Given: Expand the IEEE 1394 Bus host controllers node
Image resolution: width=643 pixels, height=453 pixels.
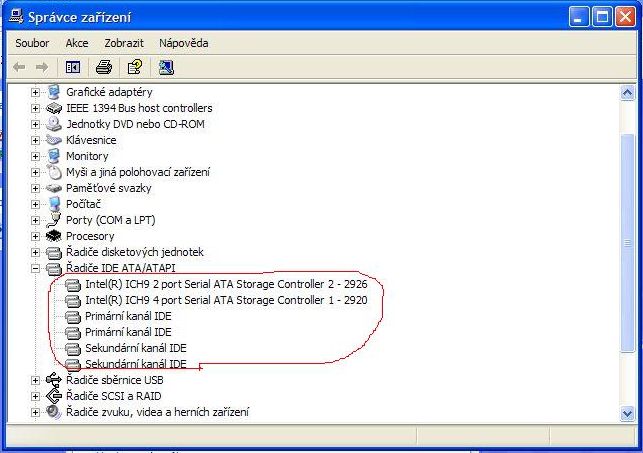Looking at the screenshot, I should point(35,108).
